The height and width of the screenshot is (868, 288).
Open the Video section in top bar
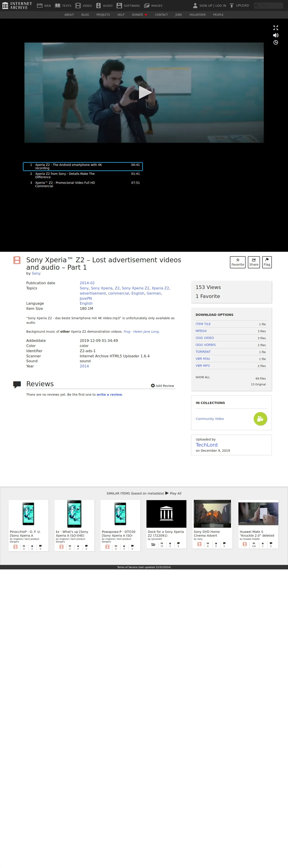[x=84, y=6]
